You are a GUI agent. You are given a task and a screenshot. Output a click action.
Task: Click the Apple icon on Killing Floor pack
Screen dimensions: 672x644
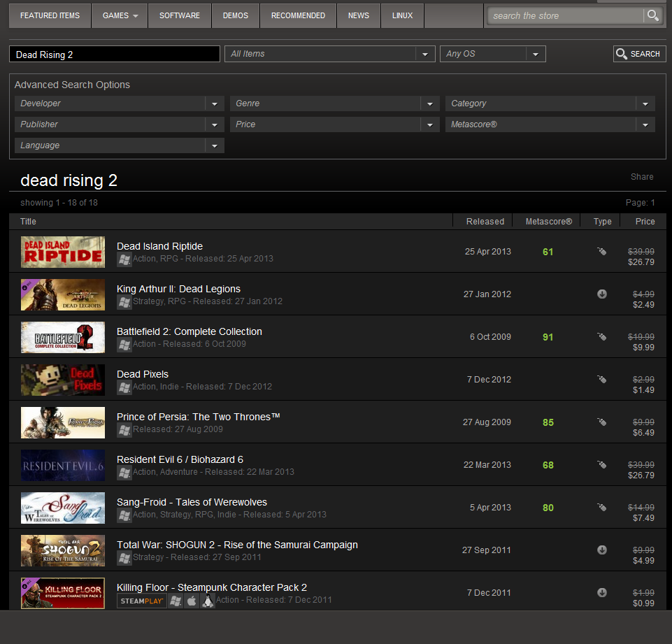(192, 601)
